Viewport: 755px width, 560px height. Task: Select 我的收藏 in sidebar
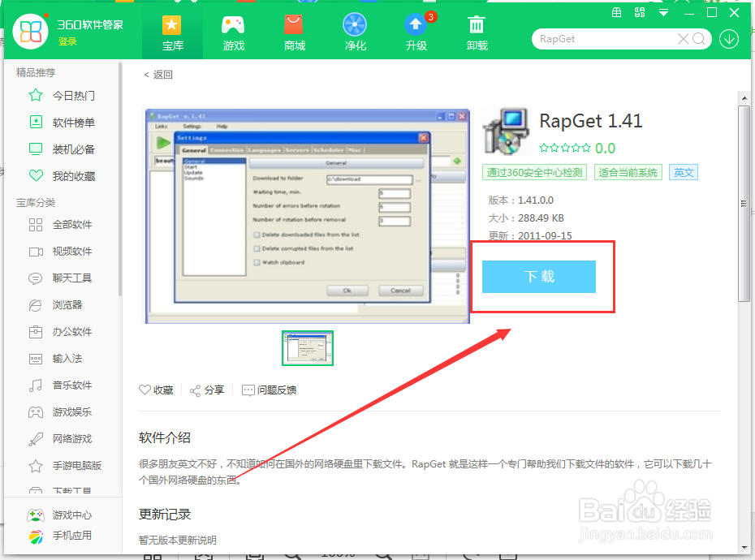tap(61, 176)
